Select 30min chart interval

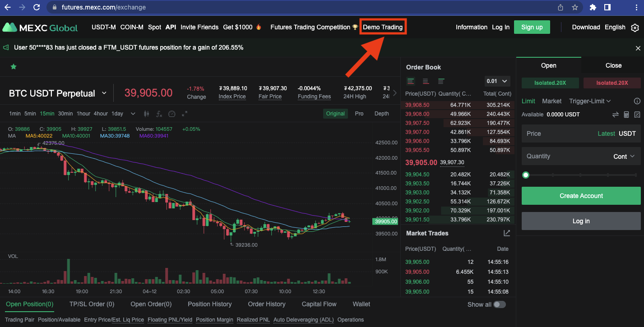65,114
